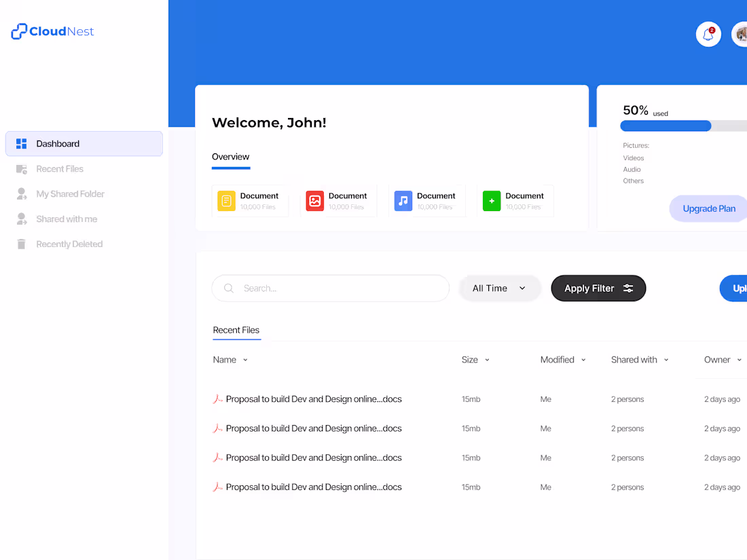Click the green plus Document category icon

pyautogui.click(x=491, y=201)
